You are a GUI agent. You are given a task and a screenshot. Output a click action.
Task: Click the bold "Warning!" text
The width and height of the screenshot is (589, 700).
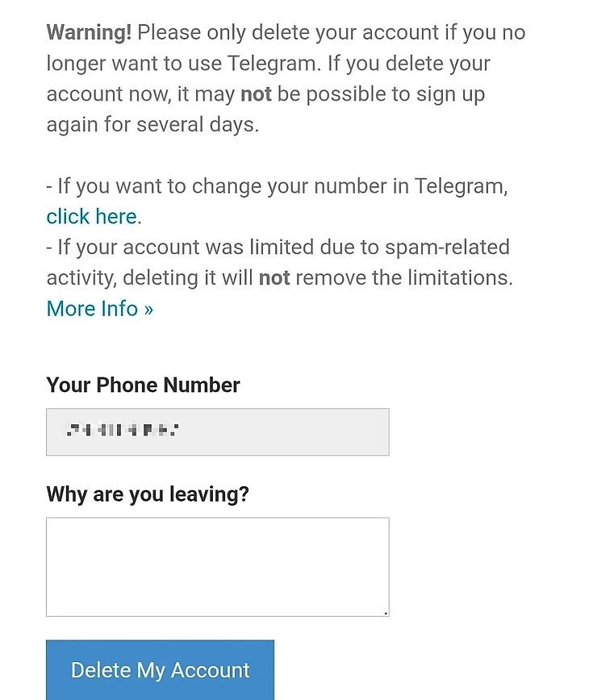89,33
